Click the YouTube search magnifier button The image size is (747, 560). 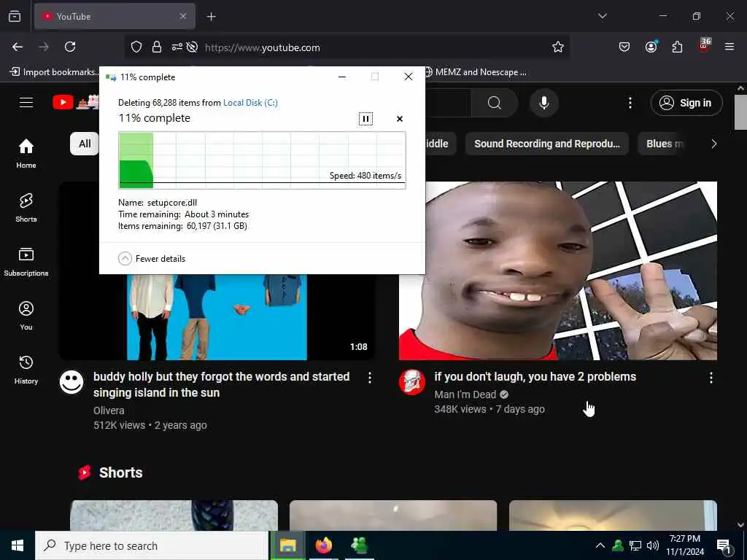495,103
